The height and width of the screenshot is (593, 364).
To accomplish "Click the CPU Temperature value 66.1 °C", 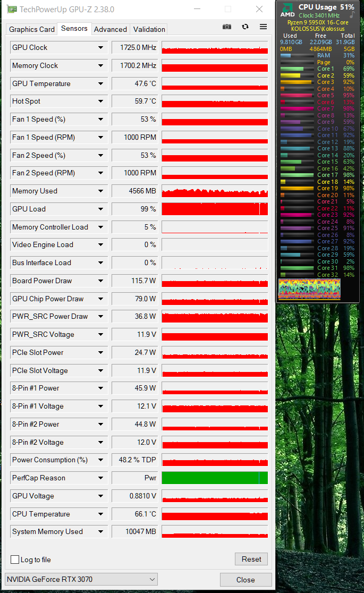I will coord(135,514).
